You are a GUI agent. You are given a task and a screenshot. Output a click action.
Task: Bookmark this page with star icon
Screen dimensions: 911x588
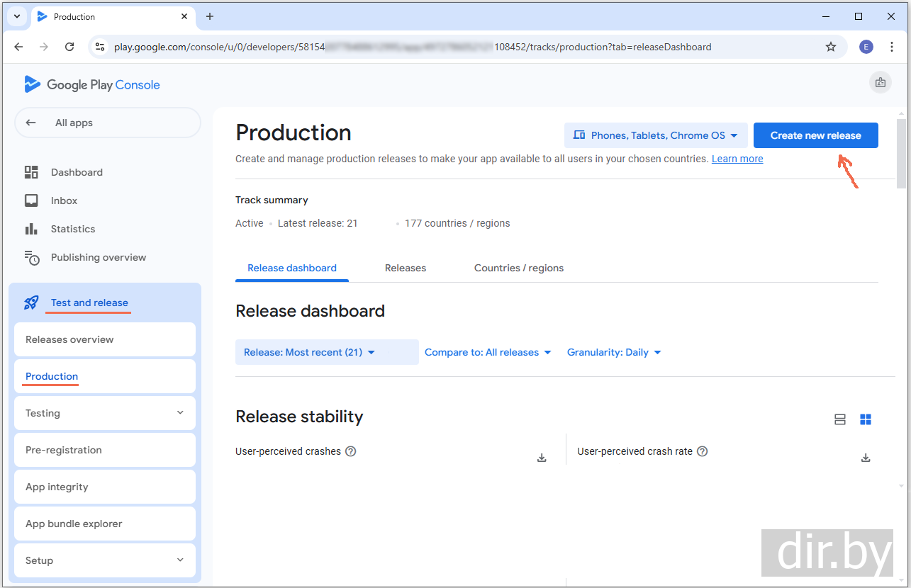point(831,47)
